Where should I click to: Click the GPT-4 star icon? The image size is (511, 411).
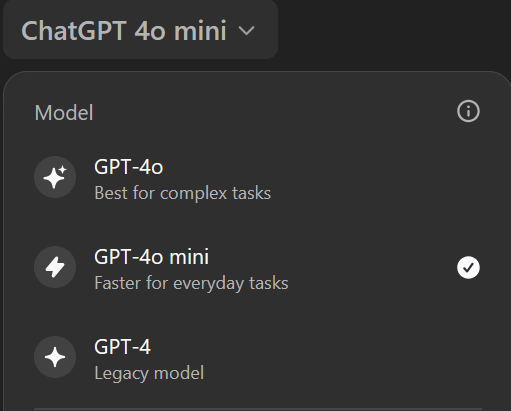tap(55, 357)
